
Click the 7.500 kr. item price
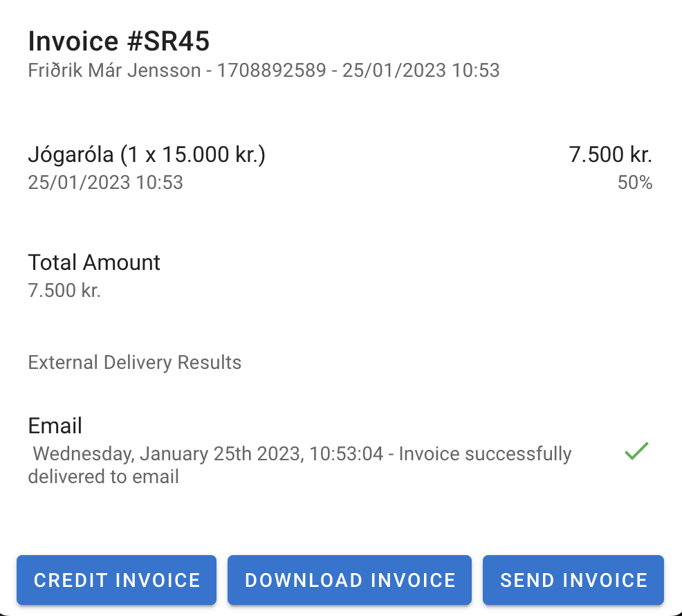pos(610,154)
